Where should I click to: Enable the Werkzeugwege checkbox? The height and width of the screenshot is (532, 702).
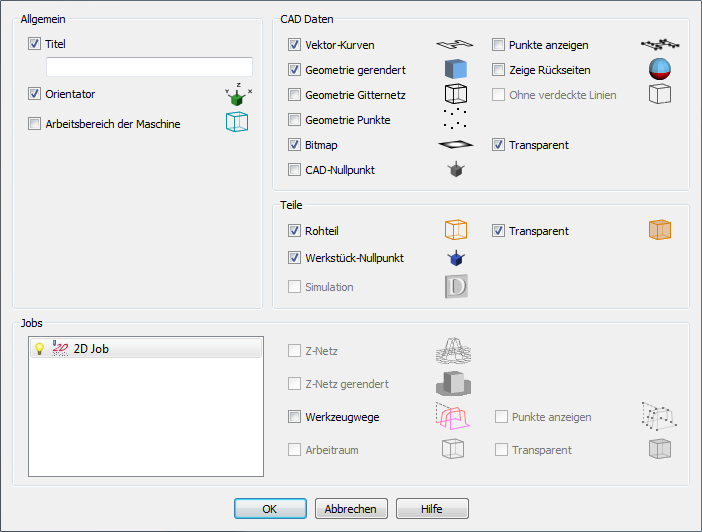click(294, 416)
